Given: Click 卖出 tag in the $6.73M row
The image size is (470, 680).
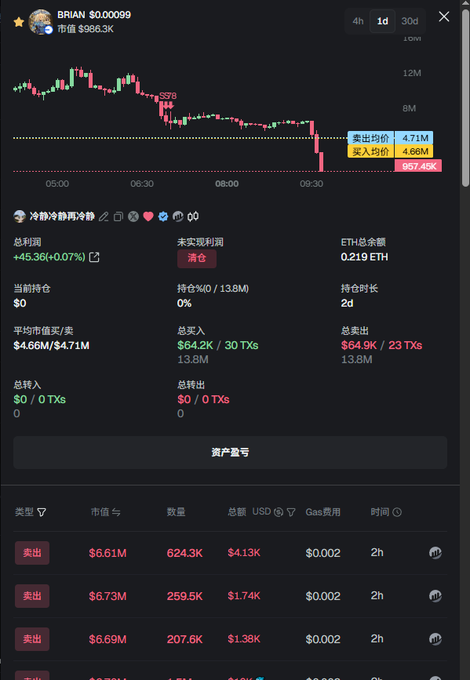Looking at the screenshot, I should [x=32, y=596].
